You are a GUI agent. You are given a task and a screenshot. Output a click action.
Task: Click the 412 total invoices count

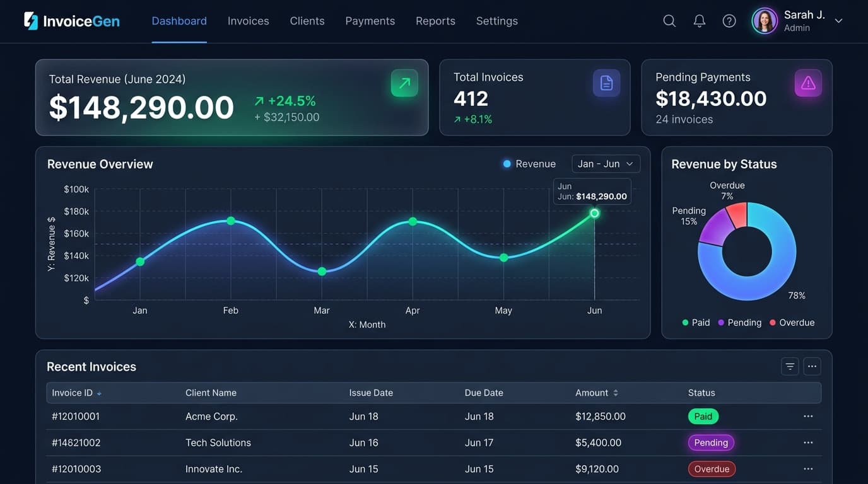[471, 98]
